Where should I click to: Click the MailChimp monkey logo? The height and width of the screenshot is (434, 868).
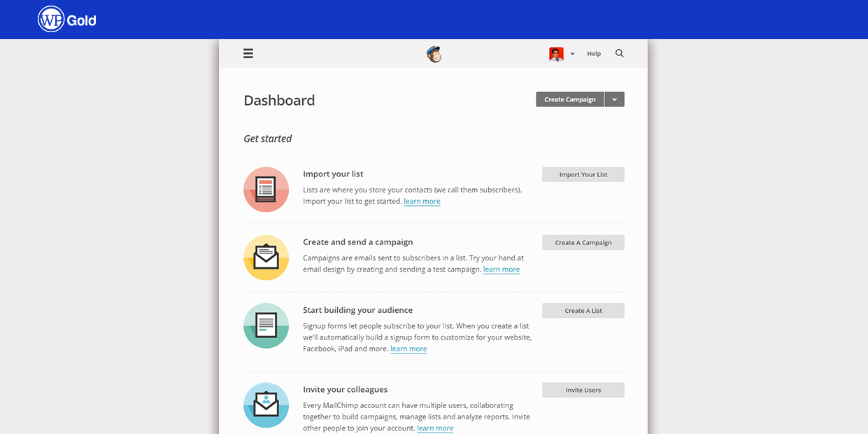(x=434, y=54)
